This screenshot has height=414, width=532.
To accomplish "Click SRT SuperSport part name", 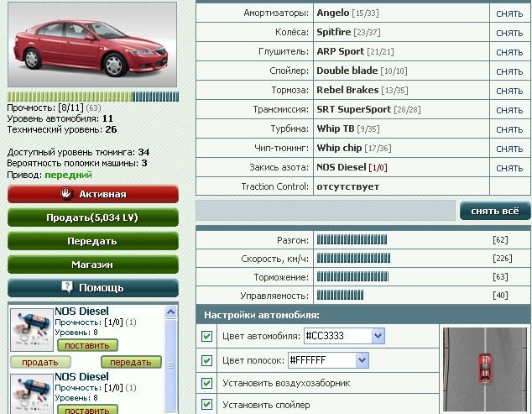I will [354, 109].
